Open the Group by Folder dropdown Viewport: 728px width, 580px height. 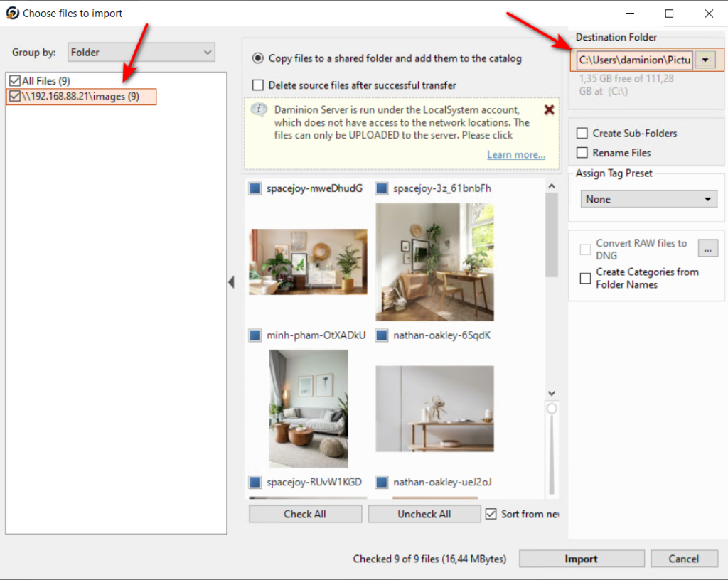[x=141, y=53]
